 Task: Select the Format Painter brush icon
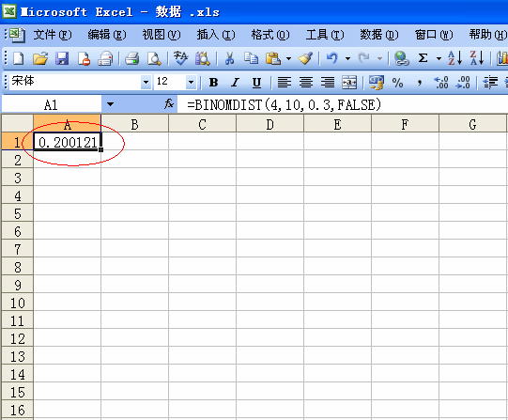pos(305,58)
